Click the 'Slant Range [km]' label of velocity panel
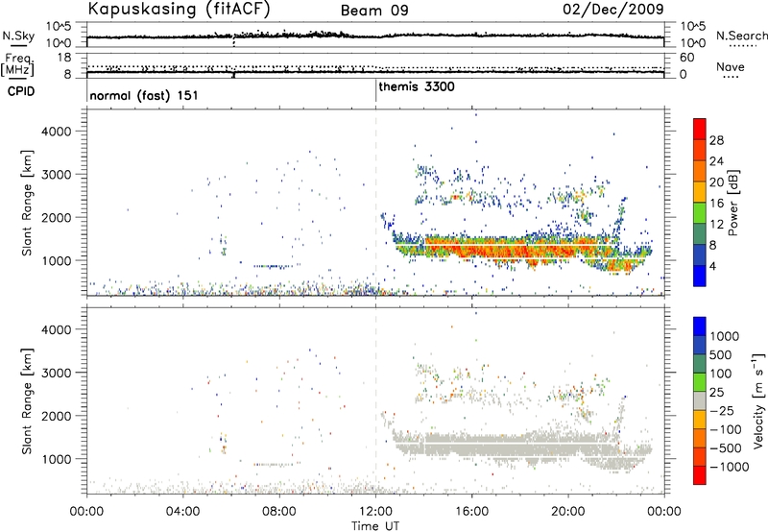Image resolution: width=768 pixels, height=532 pixels. pos(27,401)
